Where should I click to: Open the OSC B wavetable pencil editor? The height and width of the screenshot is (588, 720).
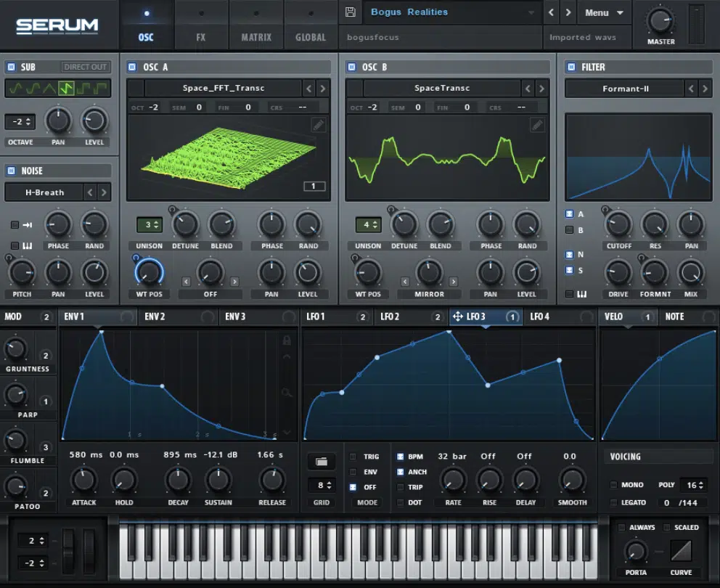point(537,124)
